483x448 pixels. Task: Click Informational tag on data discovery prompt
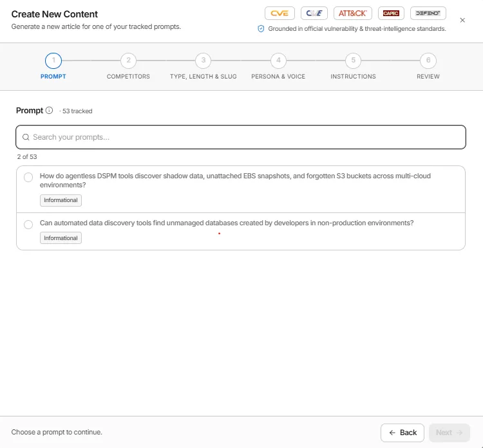click(x=61, y=238)
